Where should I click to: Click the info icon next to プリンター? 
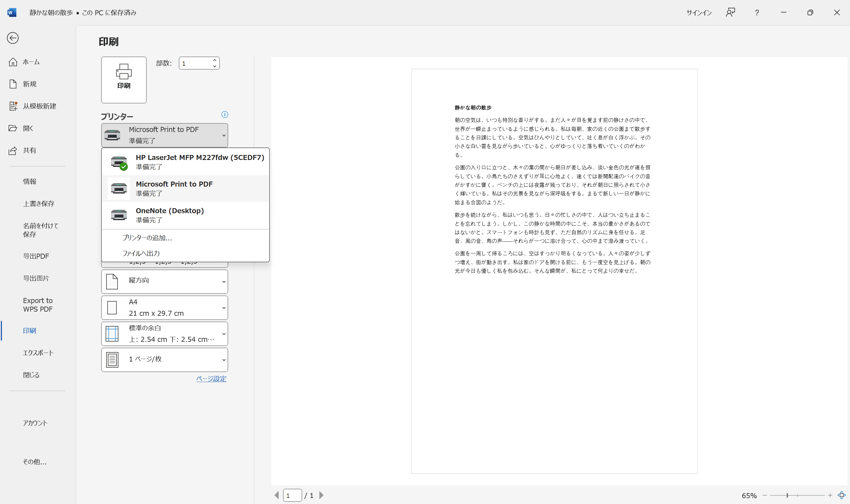click(x=225, y=114)
